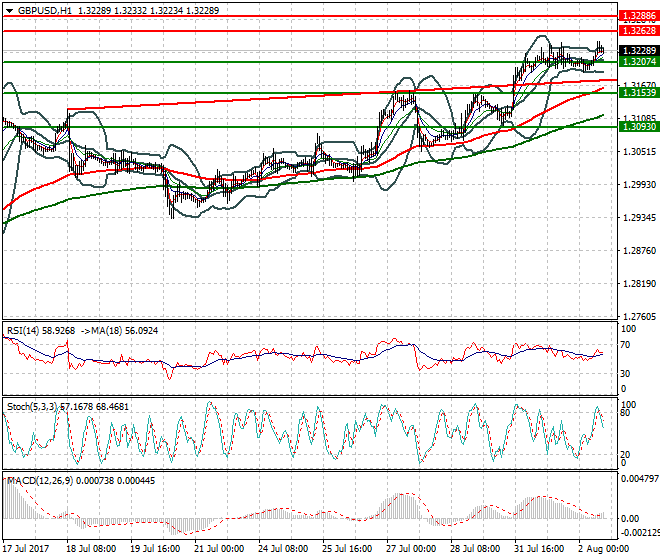Click the 17 Jul 2017 date label
Image resolution: width=660 pixels, height=560 pixels.
click(x=26, y=549)
